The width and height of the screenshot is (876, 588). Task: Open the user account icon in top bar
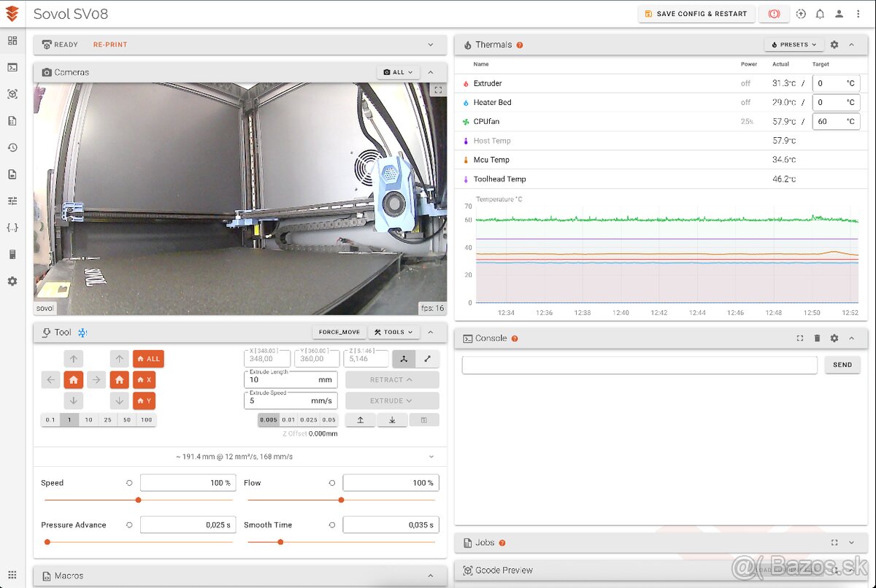coord(839,14)
